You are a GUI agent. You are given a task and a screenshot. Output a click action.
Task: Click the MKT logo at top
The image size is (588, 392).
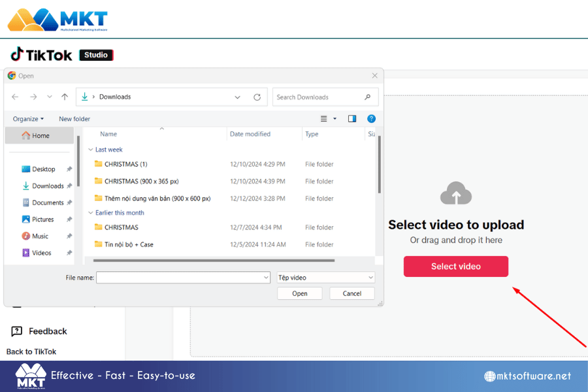[x=57, y=20]
